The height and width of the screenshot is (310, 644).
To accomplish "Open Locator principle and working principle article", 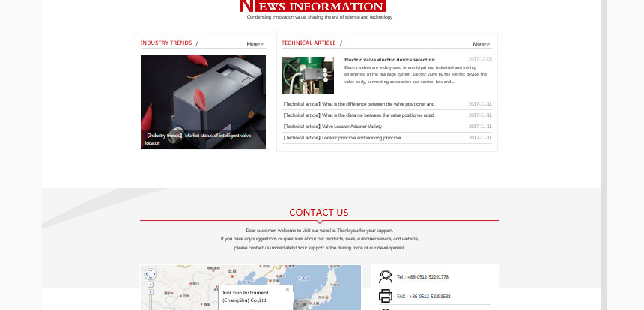I will click(x=341, y=138).
